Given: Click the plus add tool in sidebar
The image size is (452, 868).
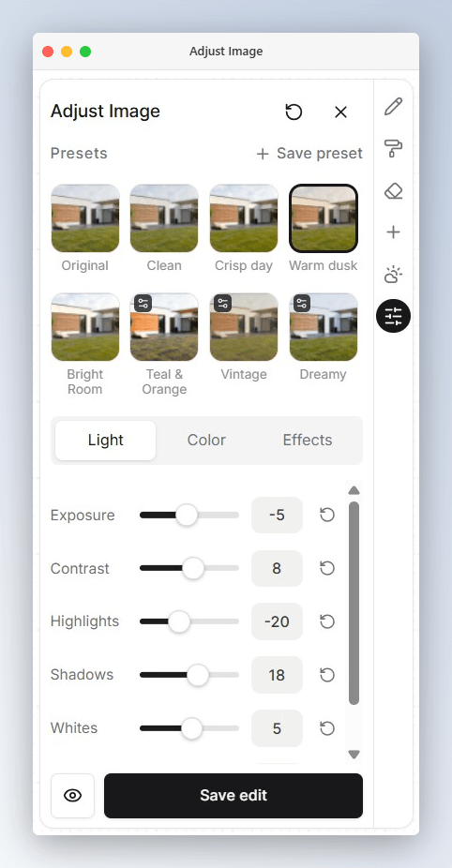Looking at the screenshot, I should [x=393, y=232].
